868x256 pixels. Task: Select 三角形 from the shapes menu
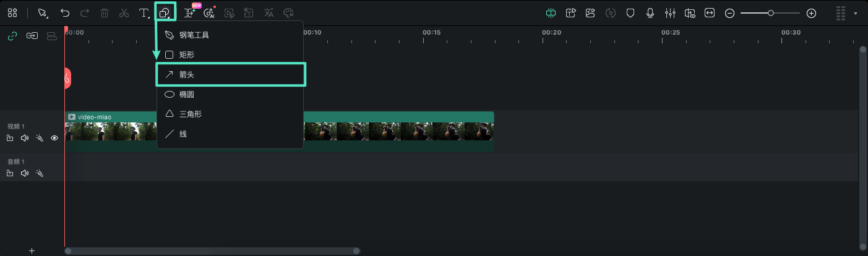point(230,114)
